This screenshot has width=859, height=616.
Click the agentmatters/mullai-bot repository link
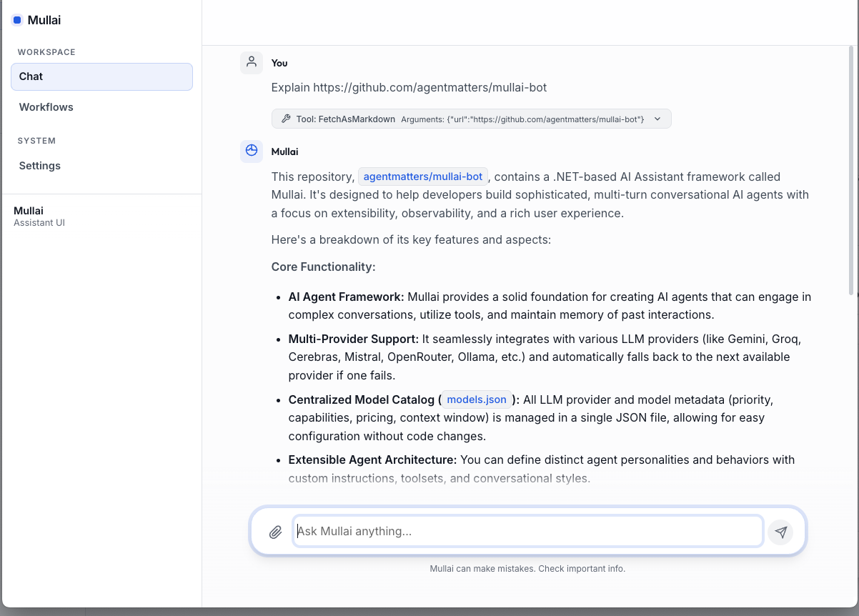[423, 177]
